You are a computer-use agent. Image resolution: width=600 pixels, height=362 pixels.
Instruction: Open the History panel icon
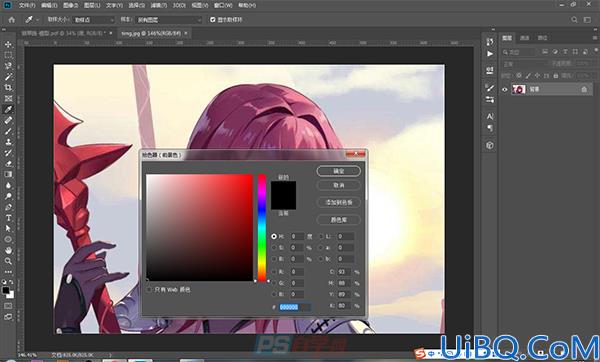[x=490, y=42]
